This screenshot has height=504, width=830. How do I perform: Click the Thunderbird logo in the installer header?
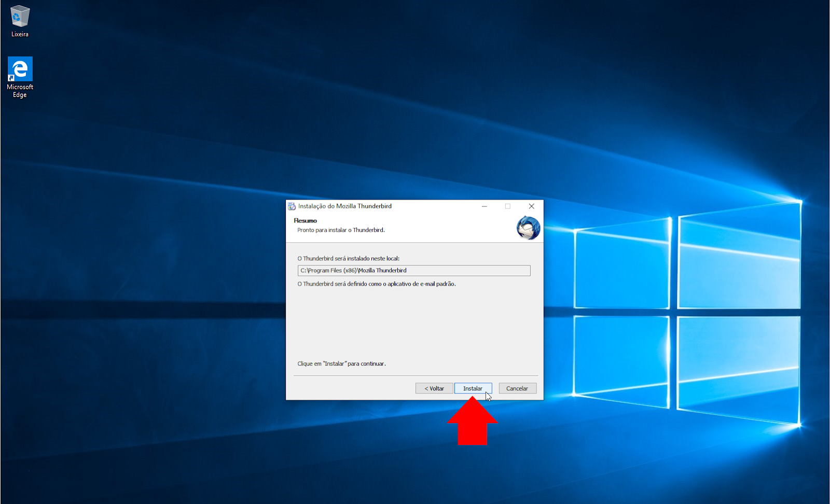tap(528, 228)
